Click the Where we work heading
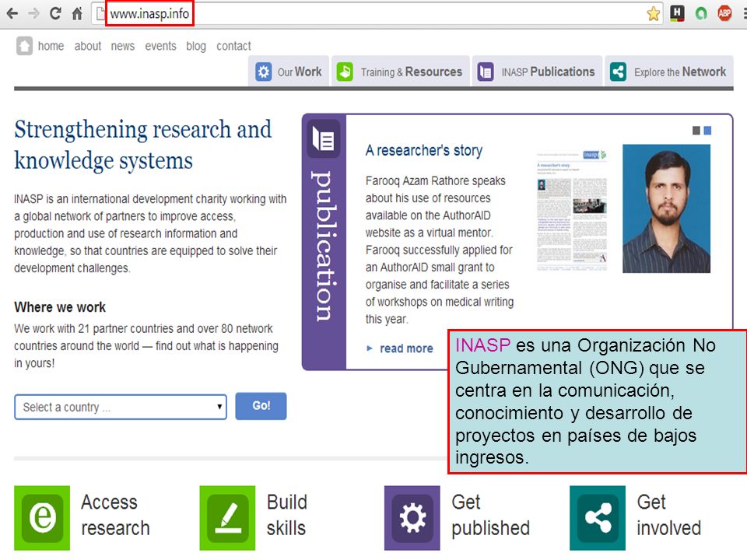The image size is (747, 560). pyautogui.click(x=60, y=307)
